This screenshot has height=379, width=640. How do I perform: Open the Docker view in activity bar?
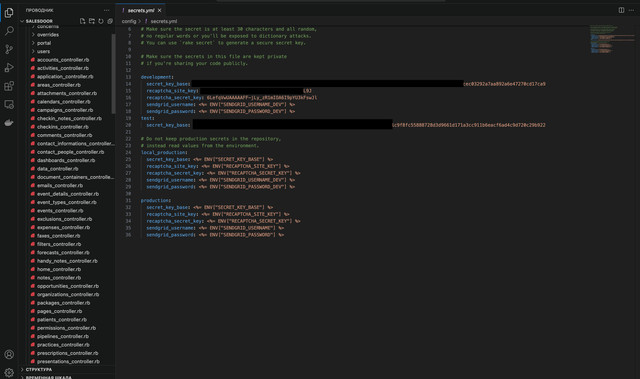point(9,122)
